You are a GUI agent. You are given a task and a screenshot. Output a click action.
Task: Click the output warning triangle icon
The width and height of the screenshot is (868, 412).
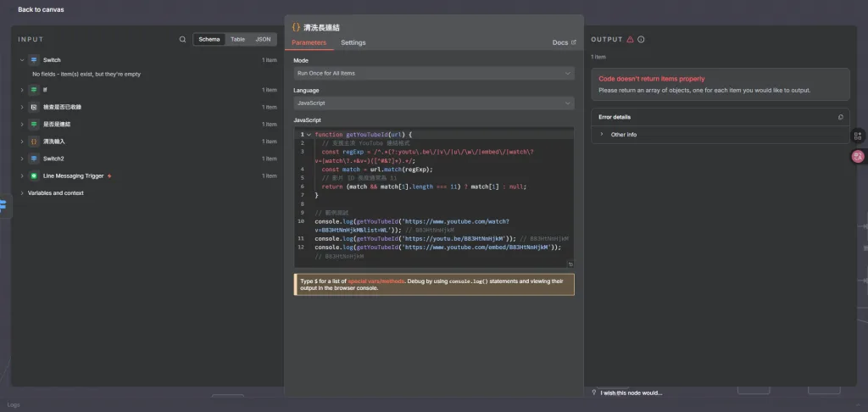(630, 39)
